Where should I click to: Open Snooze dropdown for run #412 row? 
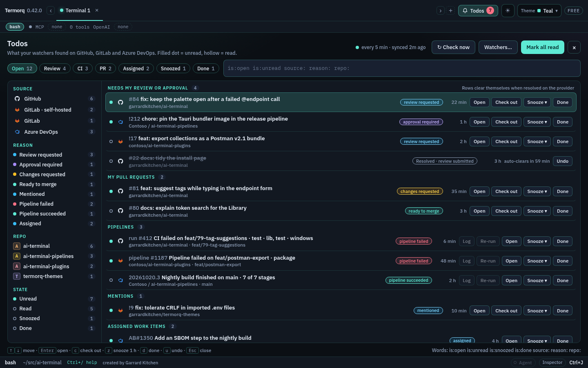(x=537, y=241)
